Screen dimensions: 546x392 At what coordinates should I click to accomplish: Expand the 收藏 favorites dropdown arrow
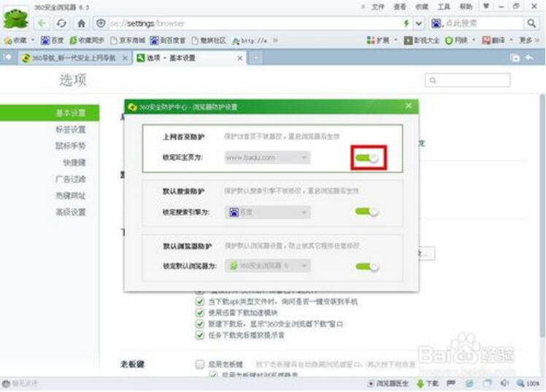(x=32, y=40)
